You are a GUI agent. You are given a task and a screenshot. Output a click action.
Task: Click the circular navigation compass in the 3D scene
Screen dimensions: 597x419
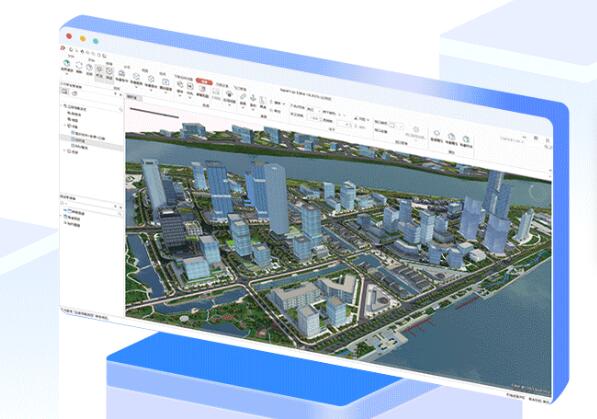[538, 192]
